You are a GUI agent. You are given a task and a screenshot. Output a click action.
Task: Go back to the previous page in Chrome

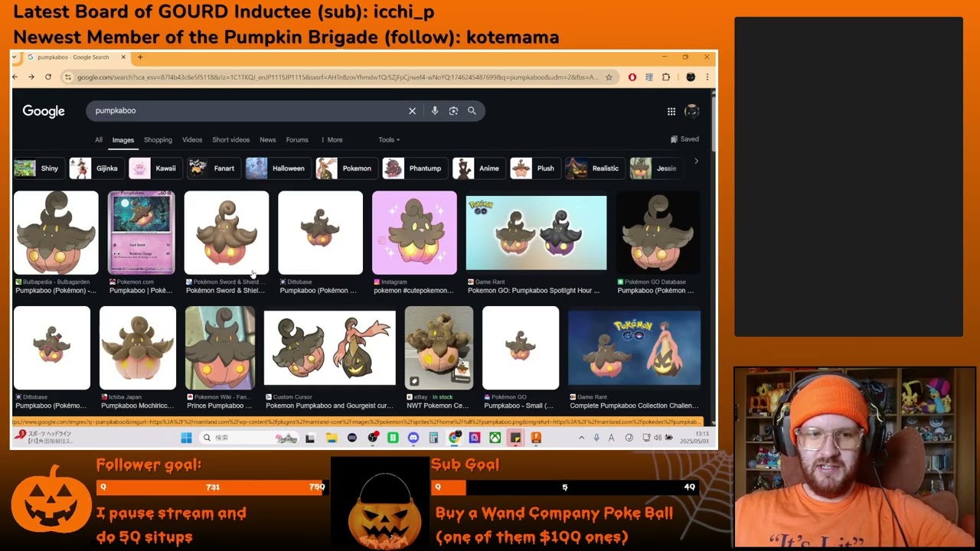[15, 77]
